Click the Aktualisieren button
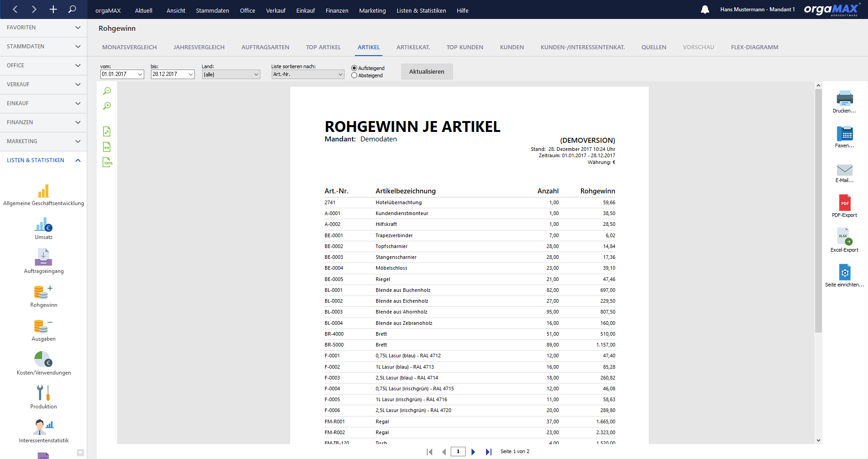Screen dimensions: 868x459 tap(427, 71)
